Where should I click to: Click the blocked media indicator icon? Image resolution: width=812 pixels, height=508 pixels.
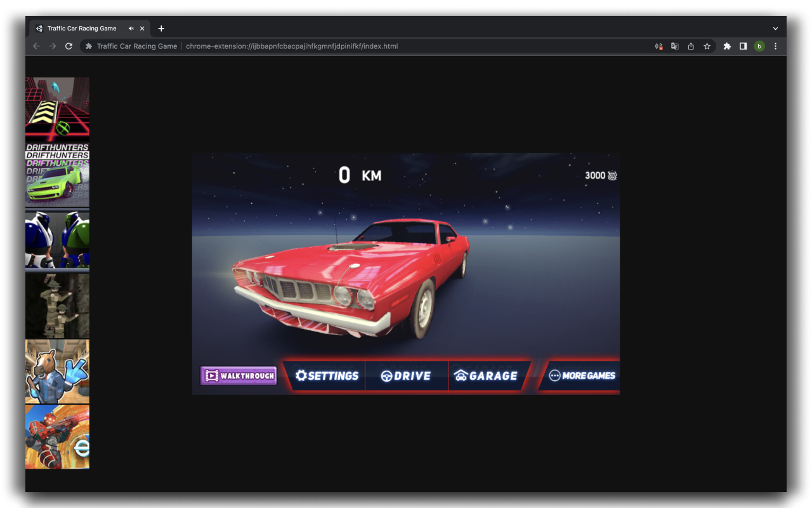[659, 46]
